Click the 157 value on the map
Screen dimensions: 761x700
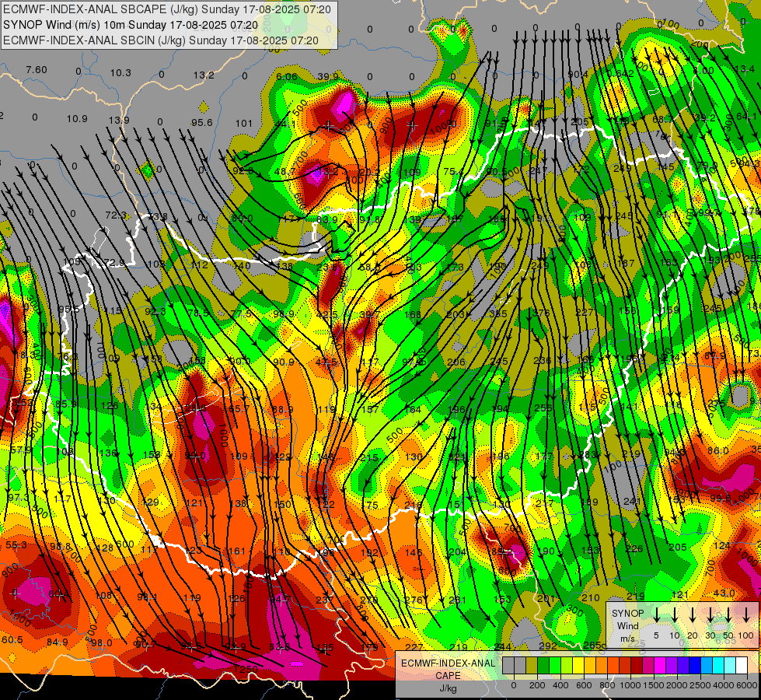370,410
